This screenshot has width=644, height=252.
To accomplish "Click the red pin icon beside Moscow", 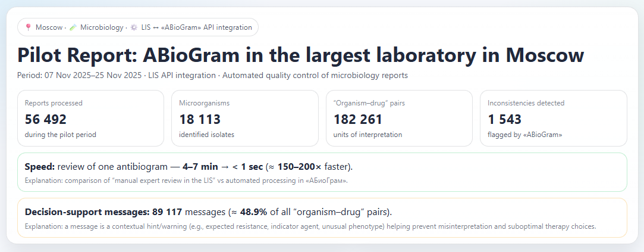I will (28, 27).
